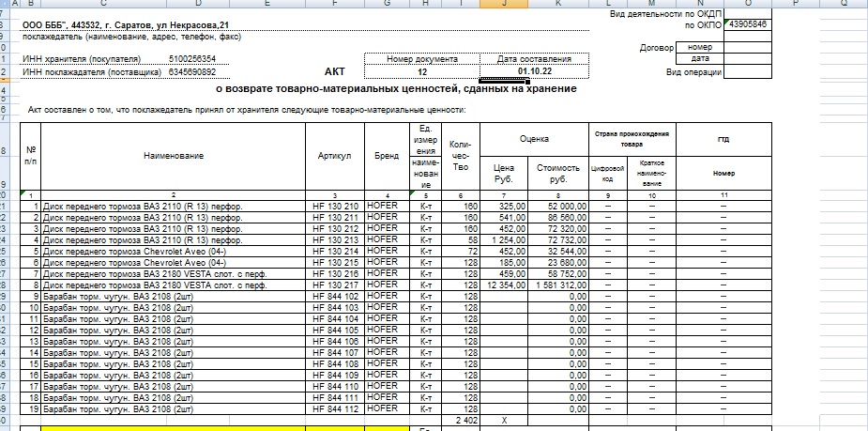This screenshot has height=431, width=868.
Task: Click price cell 12 354,00
Action: click(x=505, y=285)
